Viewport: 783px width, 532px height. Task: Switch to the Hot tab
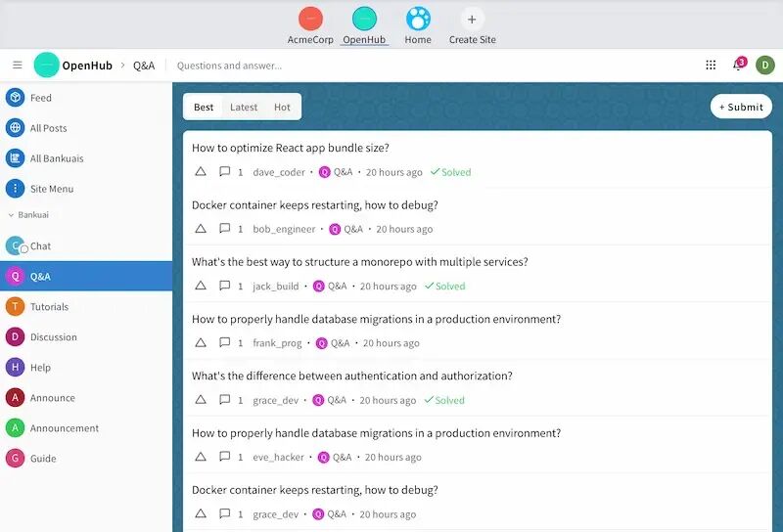pyautogui.click(x=282, y=107)
